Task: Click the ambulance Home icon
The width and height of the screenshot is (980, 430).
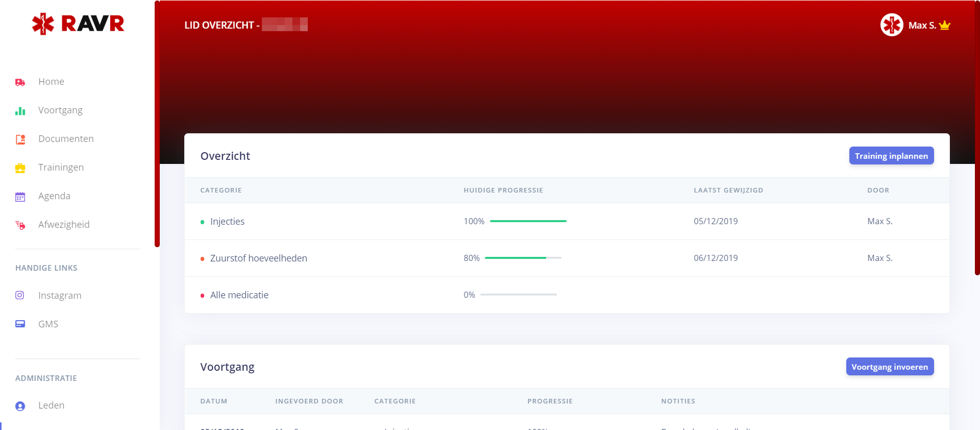Action: 20,82
